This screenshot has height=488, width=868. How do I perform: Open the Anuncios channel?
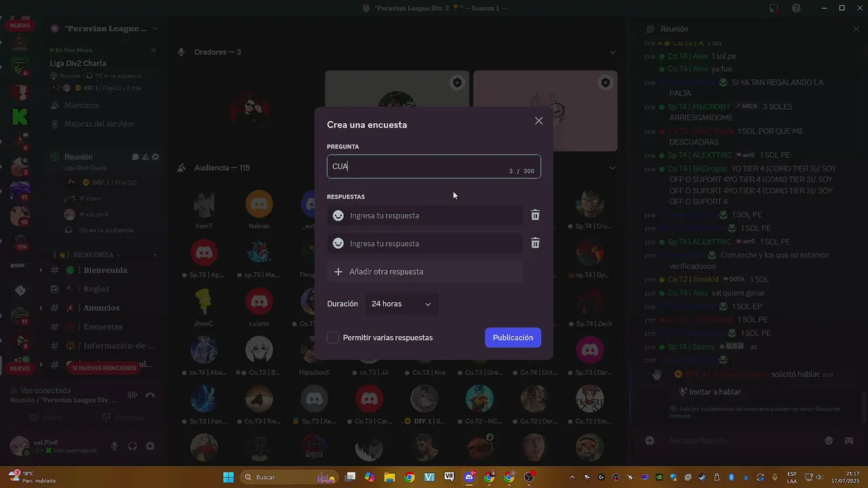(x=102, y=308)
